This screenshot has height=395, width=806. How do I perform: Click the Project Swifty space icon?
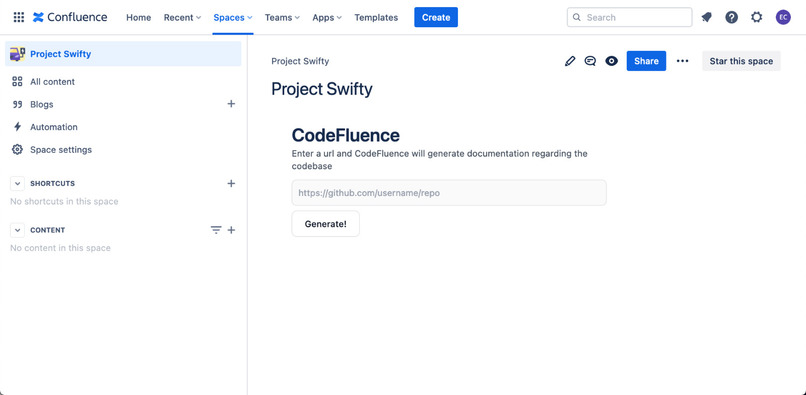coord(17,54)
